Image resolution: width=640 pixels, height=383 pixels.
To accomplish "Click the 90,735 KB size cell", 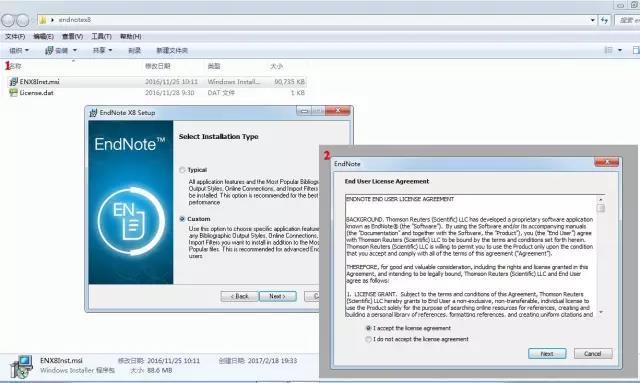I will pyautogui.click(x=289, y=82).
